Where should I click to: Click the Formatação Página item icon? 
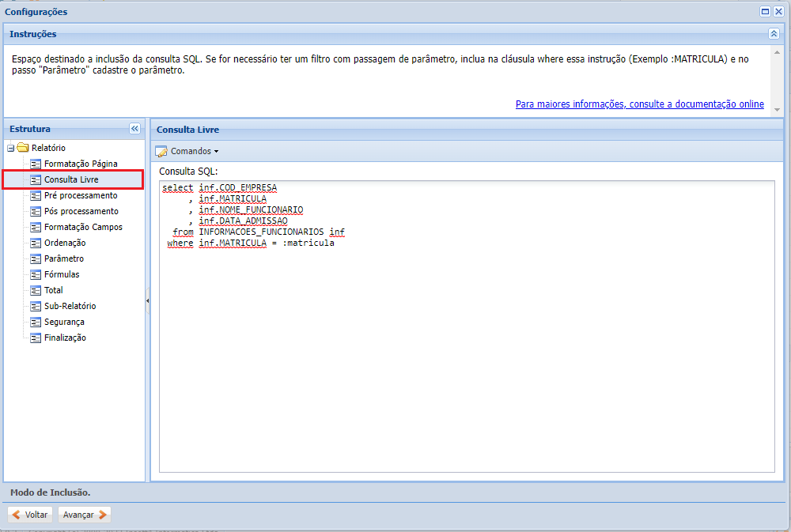pos(35,164)
